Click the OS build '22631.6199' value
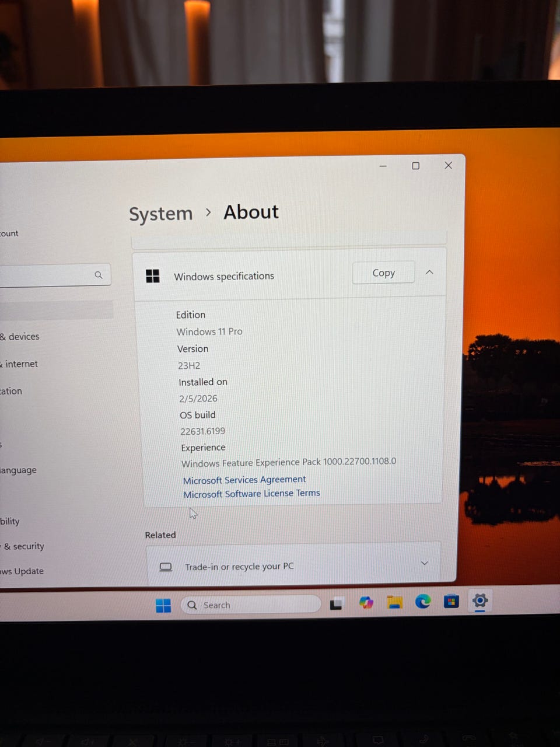 (x=202, y=431)
